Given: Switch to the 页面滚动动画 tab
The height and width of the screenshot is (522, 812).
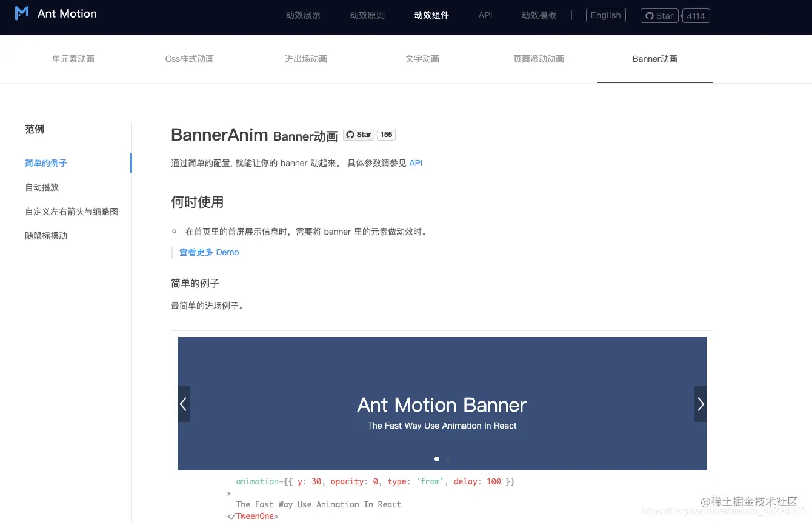Looking at the screenshot, I should (538, 59).
